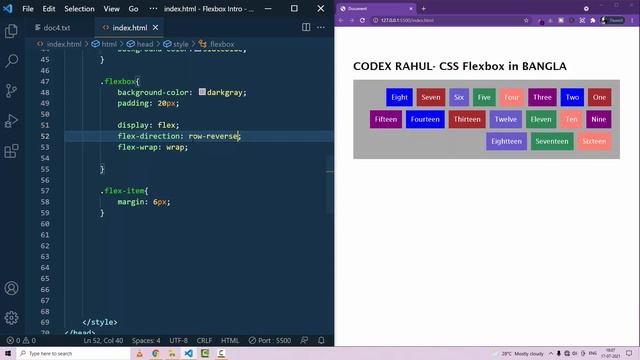Image resolution: width=640 pixels, height=360 pixels.
Task: Bookmark this page with the star icon
Action: [526, 20]
